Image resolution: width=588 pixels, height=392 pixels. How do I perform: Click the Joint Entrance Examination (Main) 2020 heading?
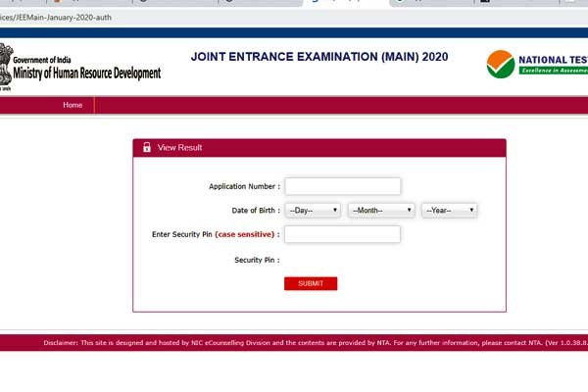tap(318, 57)
